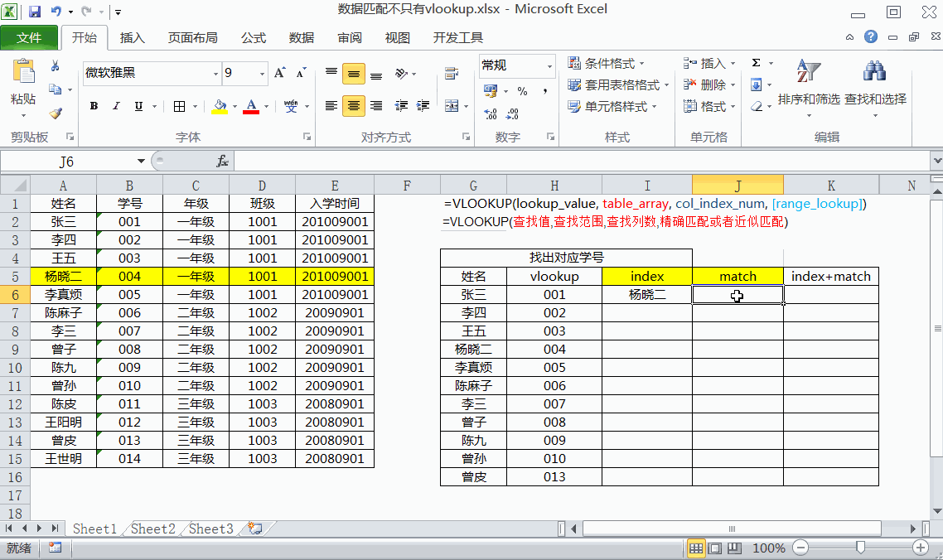Click the Cut scissors icon

56,65
